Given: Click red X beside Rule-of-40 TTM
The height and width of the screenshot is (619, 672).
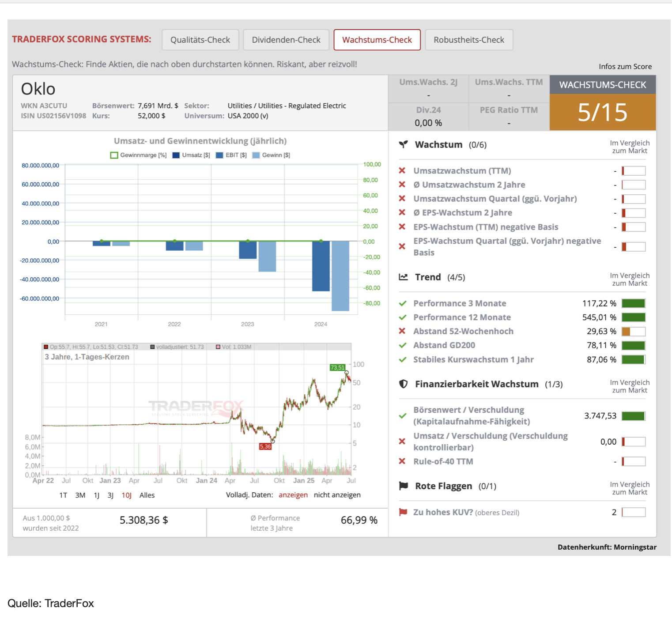Looking at the screenshot, I should click(402, 461).
